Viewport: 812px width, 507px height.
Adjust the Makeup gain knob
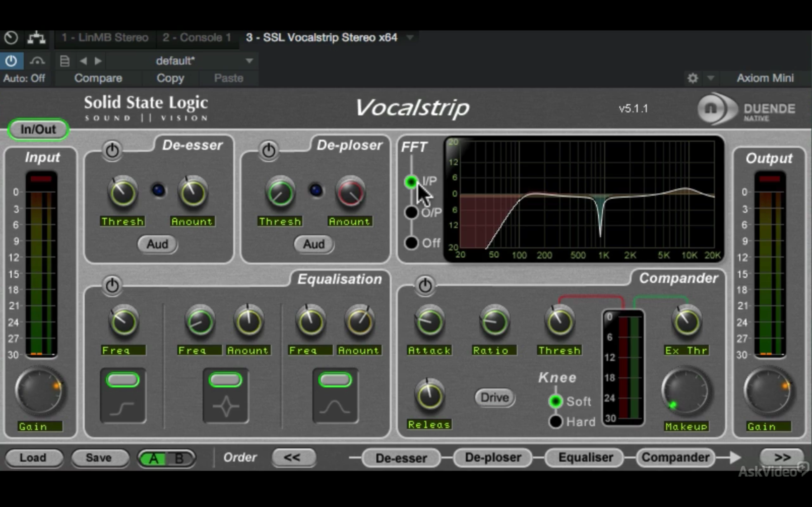[685, 392]
